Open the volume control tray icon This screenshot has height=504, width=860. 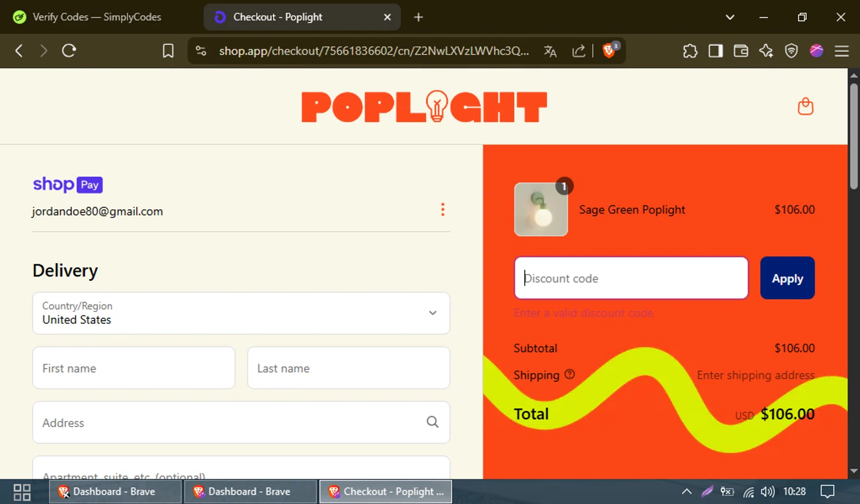tap(768, 491)
